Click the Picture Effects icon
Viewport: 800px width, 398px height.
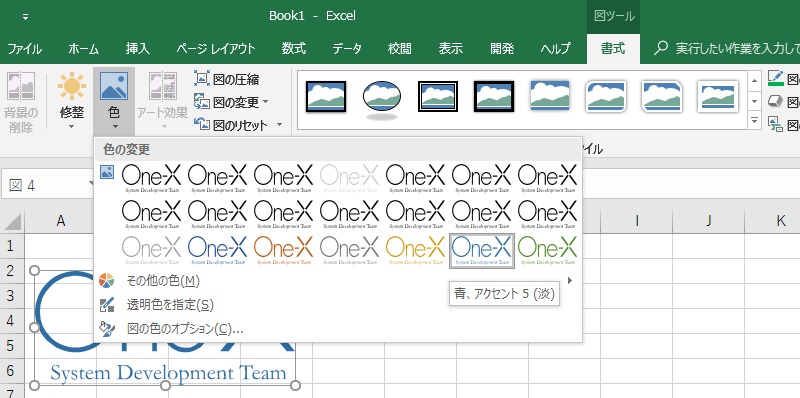[776, 101]
